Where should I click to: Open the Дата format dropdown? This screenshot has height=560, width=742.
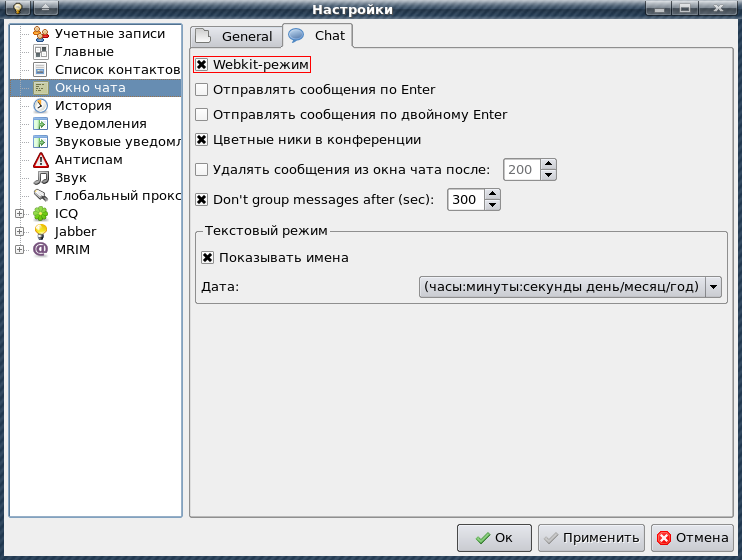pos(570,287)
